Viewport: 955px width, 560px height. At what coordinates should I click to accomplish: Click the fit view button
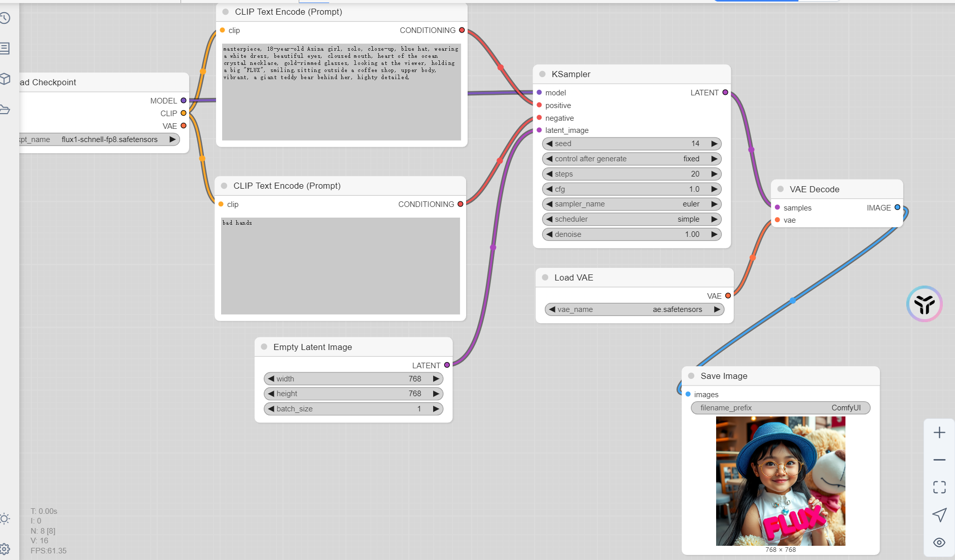click(x=939, y=487)
